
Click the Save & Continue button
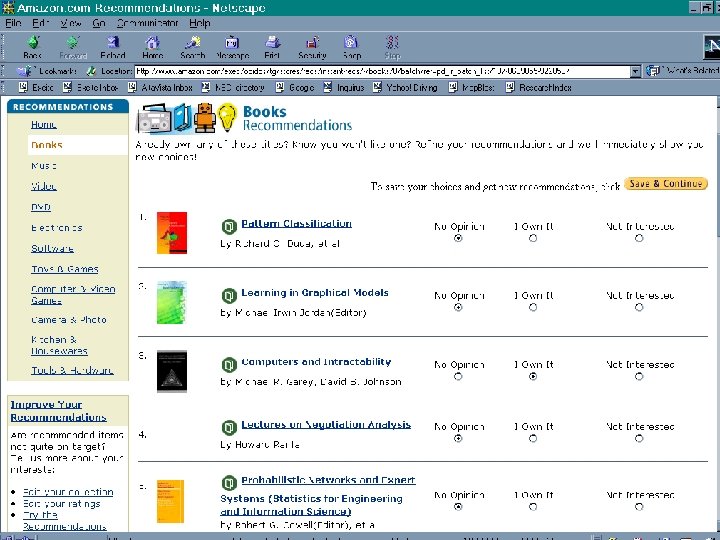click(x=666, y=184)
